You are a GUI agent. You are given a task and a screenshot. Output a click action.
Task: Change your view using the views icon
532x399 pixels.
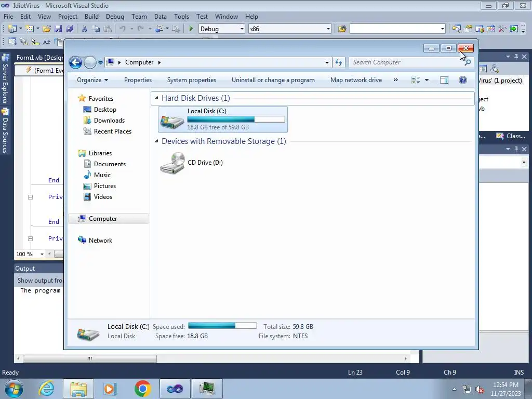(416, 80)
